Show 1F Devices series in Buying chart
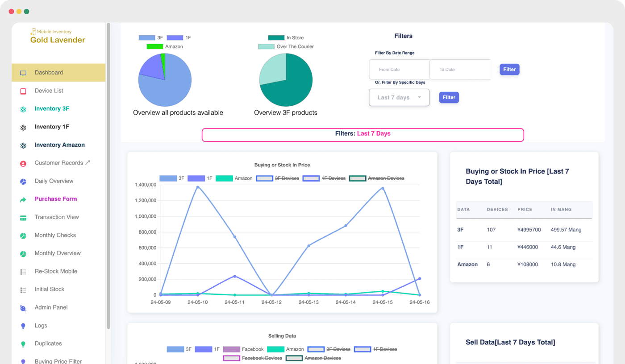Image resolution: width=625 pixels, height=364 pixels. (x=324, y=178)
